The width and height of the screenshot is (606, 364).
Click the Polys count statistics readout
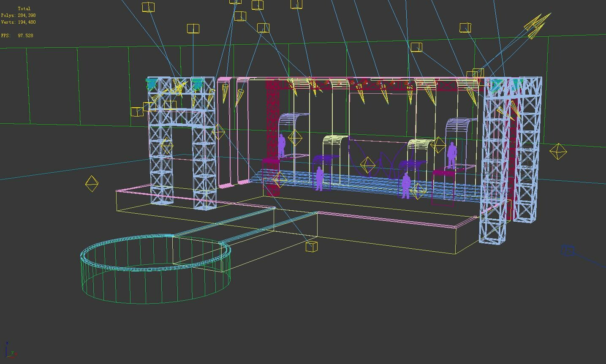19,15
